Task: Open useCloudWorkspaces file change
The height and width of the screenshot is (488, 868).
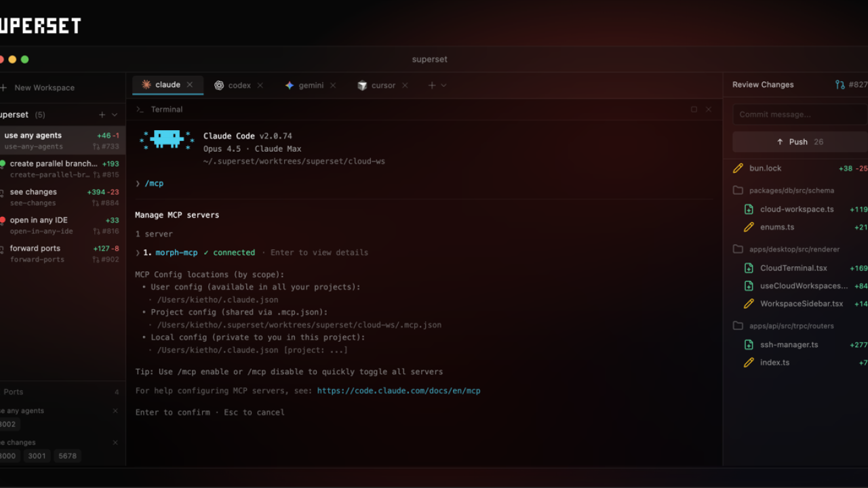Action: point(804,286)
